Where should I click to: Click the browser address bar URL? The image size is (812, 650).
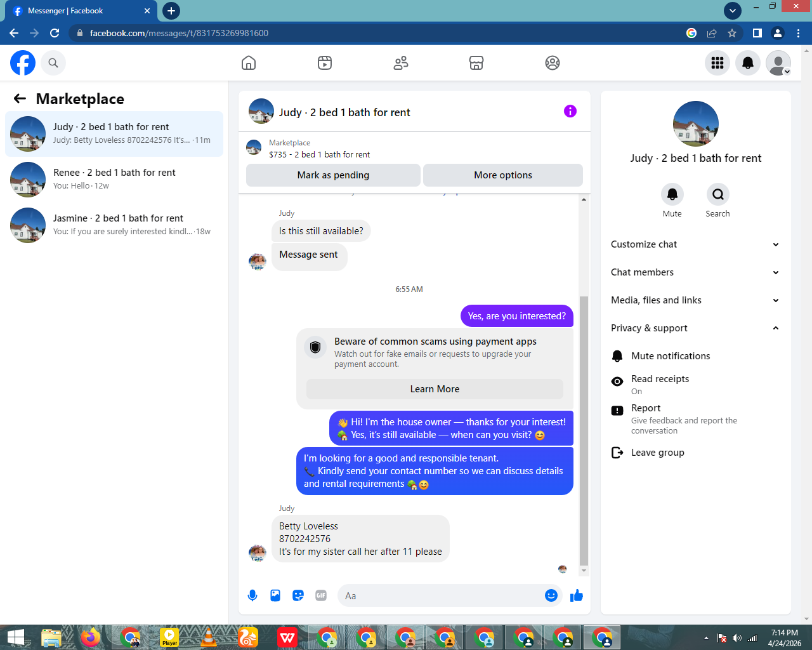[179, 33]
